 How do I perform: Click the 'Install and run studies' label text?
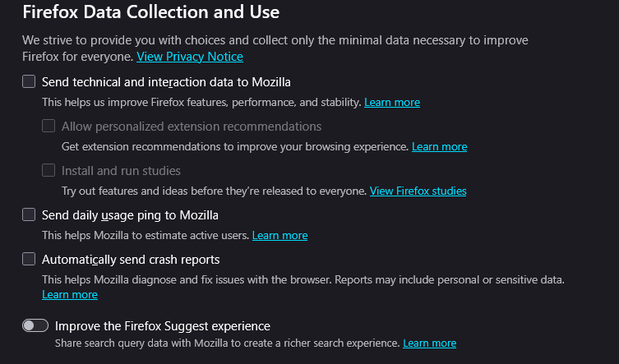121,171
